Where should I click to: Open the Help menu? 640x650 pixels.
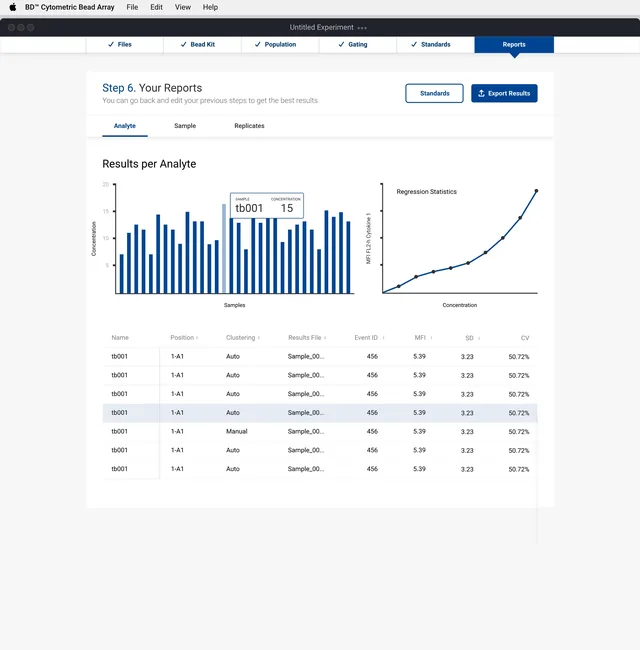210,7
